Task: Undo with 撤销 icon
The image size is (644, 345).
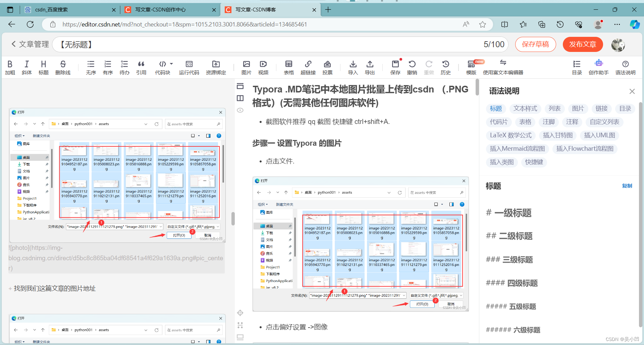Action: click(x=412, y=67)
